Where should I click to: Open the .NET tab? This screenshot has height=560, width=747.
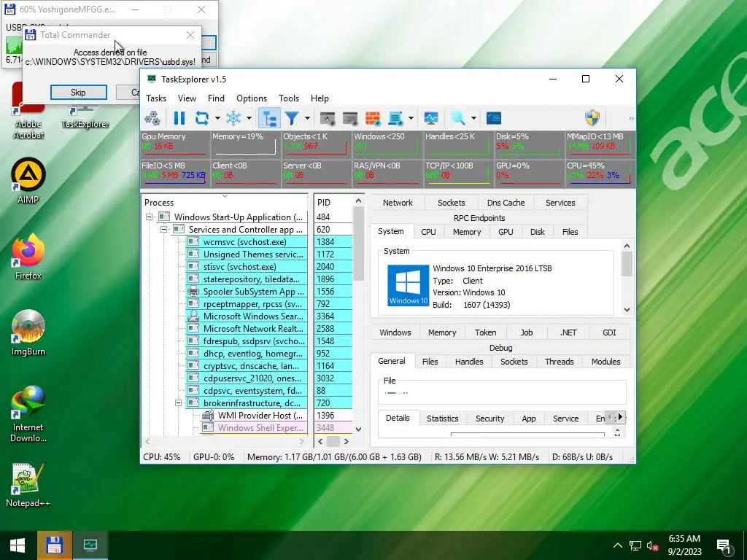pyautogui.click(x=568, y=332)
